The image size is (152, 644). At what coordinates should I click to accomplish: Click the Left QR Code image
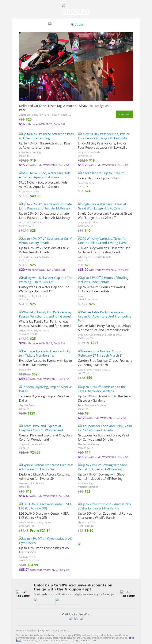23,594
